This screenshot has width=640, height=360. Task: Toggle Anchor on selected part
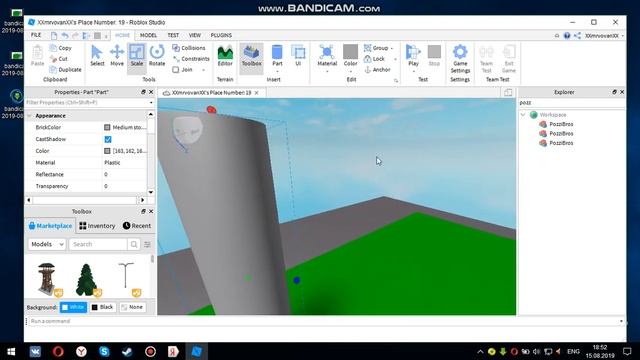[x=377, y=69]
